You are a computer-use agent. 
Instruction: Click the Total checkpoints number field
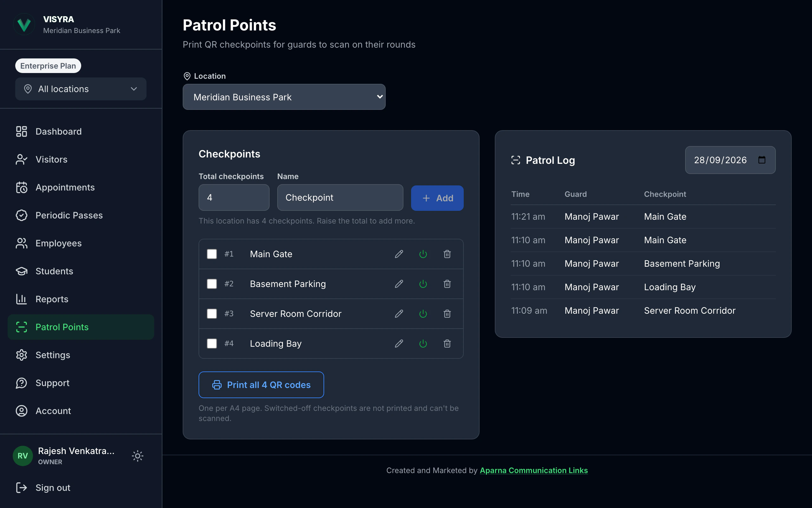tap(234, 197)
